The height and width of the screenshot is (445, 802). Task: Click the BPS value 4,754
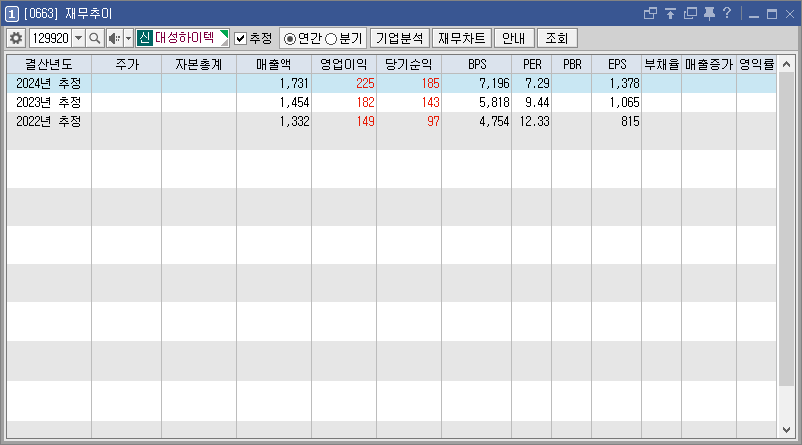pyautogui.click(x=494, y=121)
